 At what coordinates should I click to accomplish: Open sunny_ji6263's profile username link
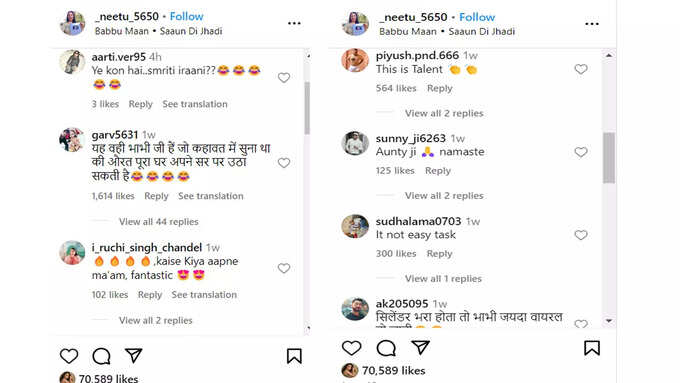[x=411, y=138]
